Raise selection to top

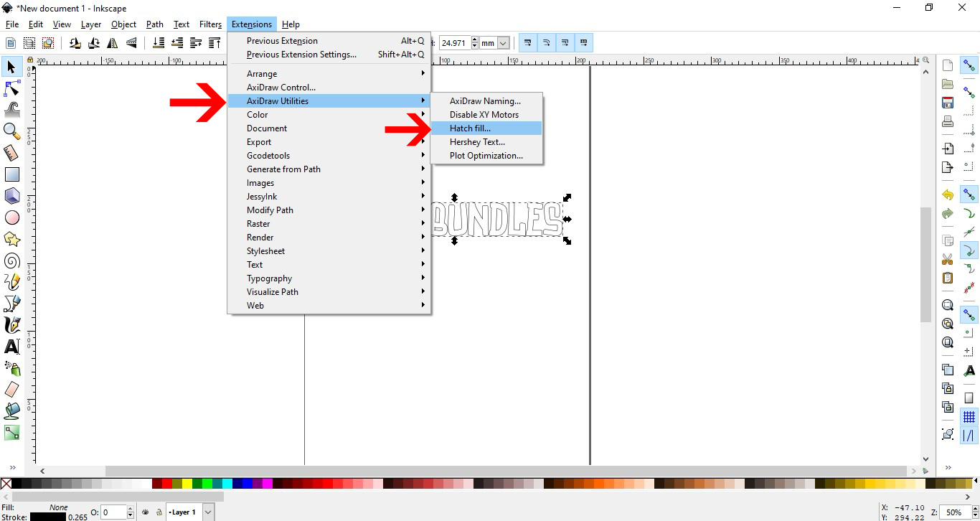click(x=215, y=43)
